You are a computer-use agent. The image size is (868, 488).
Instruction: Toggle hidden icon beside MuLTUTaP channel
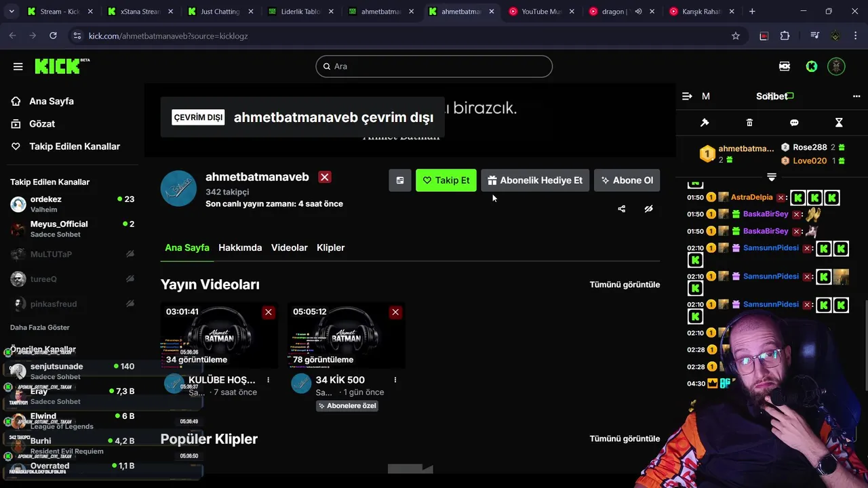130,253
